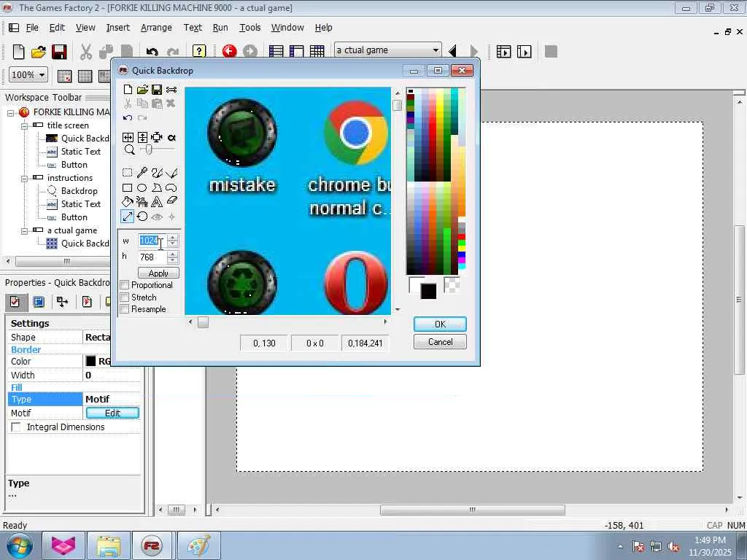This screenshot has width=747, height=560.
Task: Click the Open/import image folder icon in editor
Action: [x=142, y=90]
